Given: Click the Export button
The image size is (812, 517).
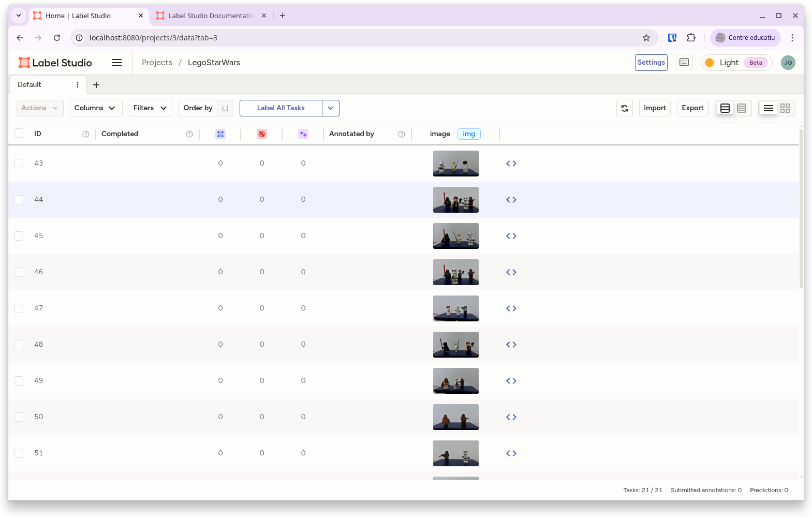Looking at the screenshot, I should (692, 108).
